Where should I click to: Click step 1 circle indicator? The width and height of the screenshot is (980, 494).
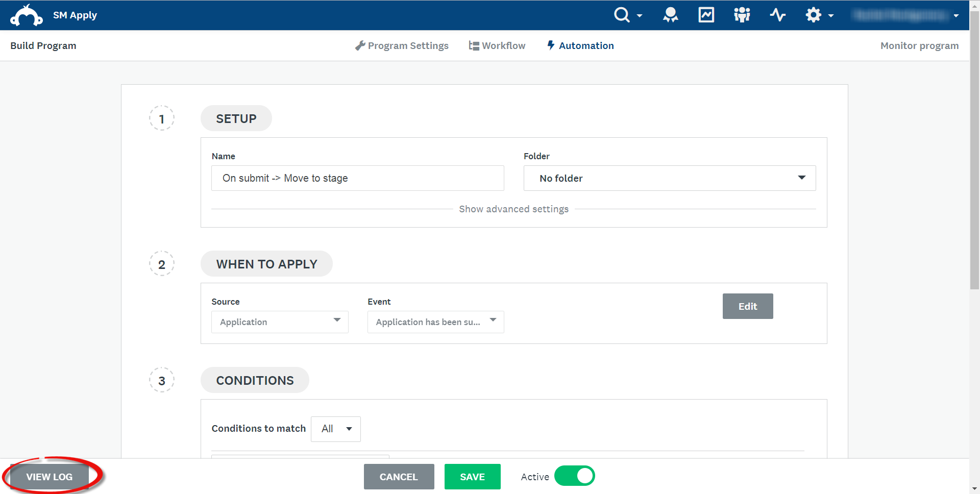click(162, 118)
